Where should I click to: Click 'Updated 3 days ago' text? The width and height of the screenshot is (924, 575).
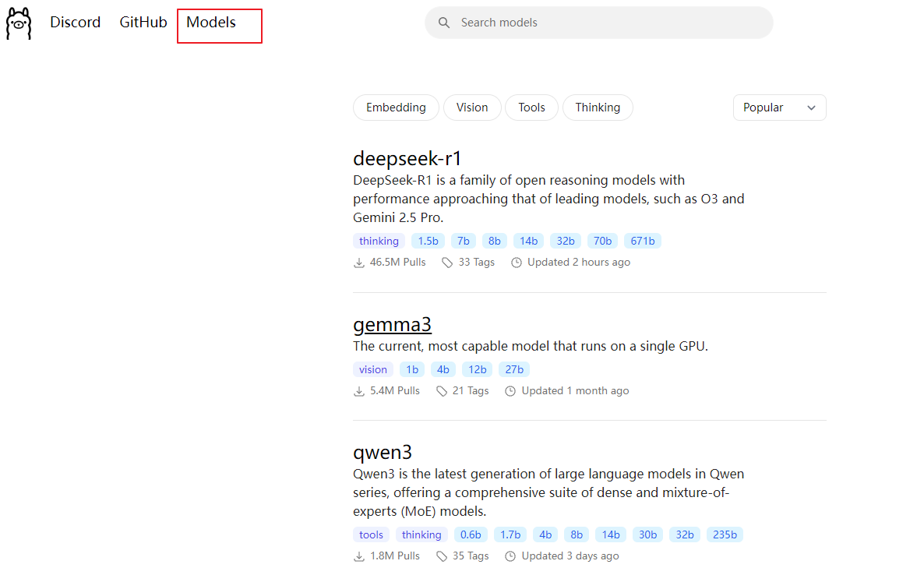tap(570, 556)
